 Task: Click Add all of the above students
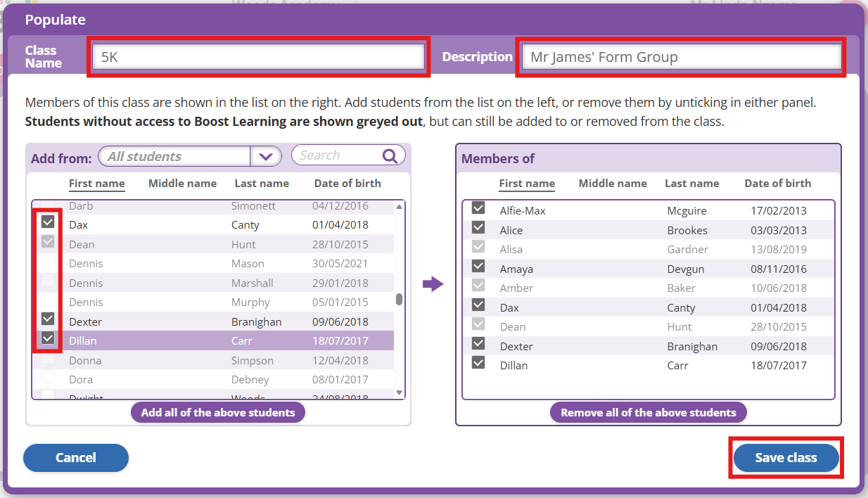pos(217,413)
